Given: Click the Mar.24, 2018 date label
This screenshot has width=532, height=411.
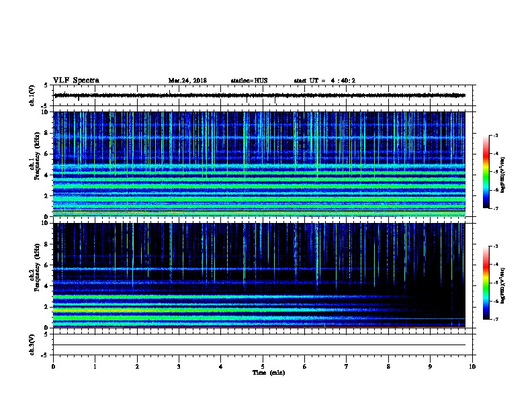Looking at the screenshot, I should pyautogui.click(x=187, y=81).
